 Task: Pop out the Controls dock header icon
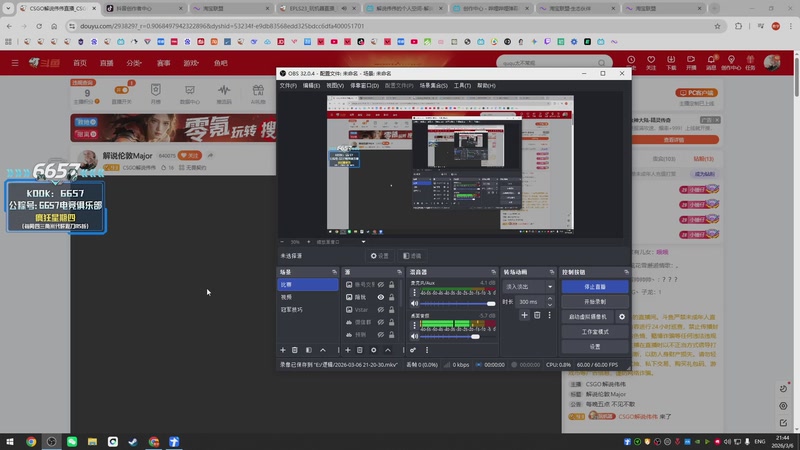point(626,272)
